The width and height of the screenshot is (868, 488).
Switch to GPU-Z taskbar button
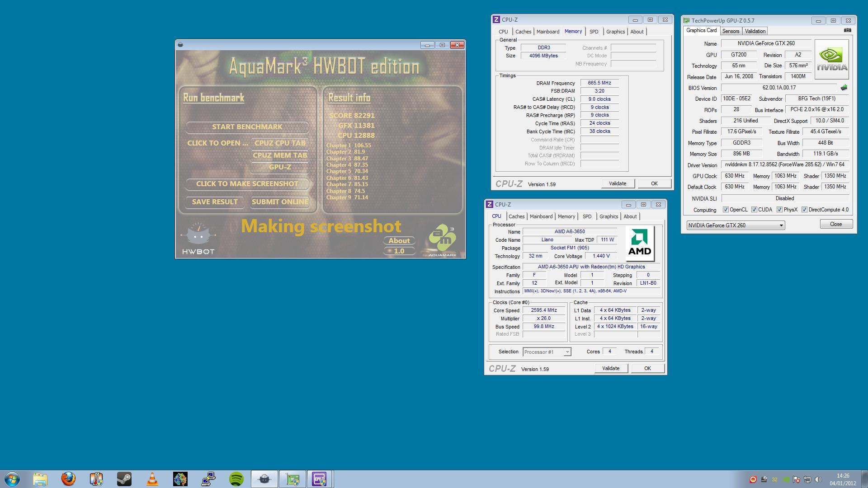(292, 479)
